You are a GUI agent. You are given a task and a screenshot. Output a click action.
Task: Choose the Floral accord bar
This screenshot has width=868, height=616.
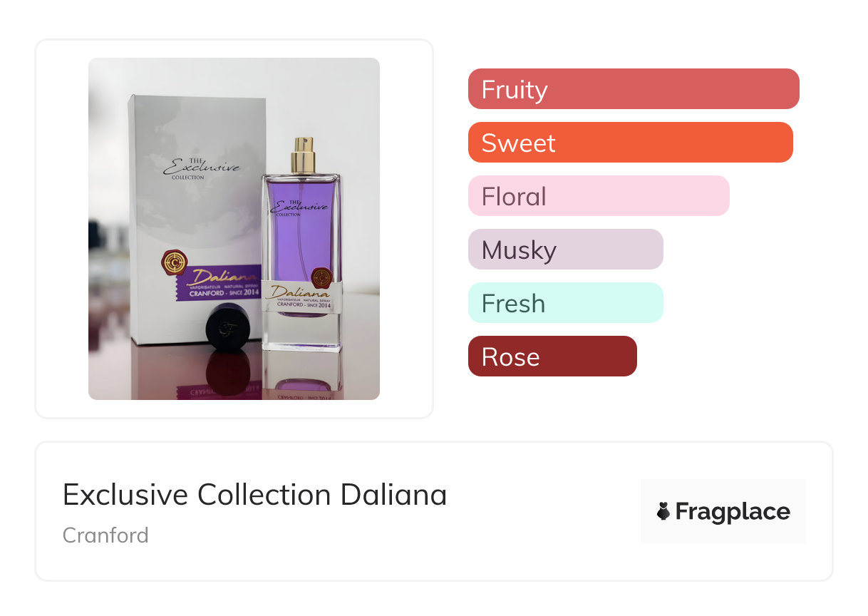click(598, 196)
